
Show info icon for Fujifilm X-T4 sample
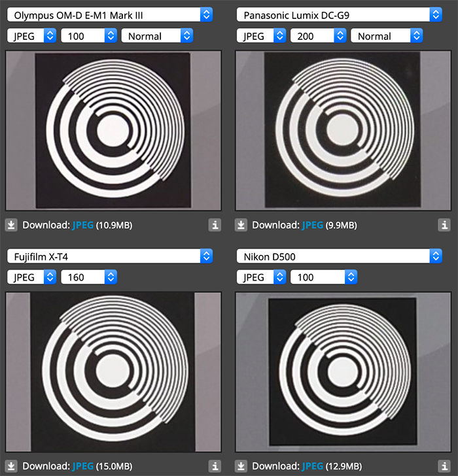pyautogui.click(x=215, y=466)
